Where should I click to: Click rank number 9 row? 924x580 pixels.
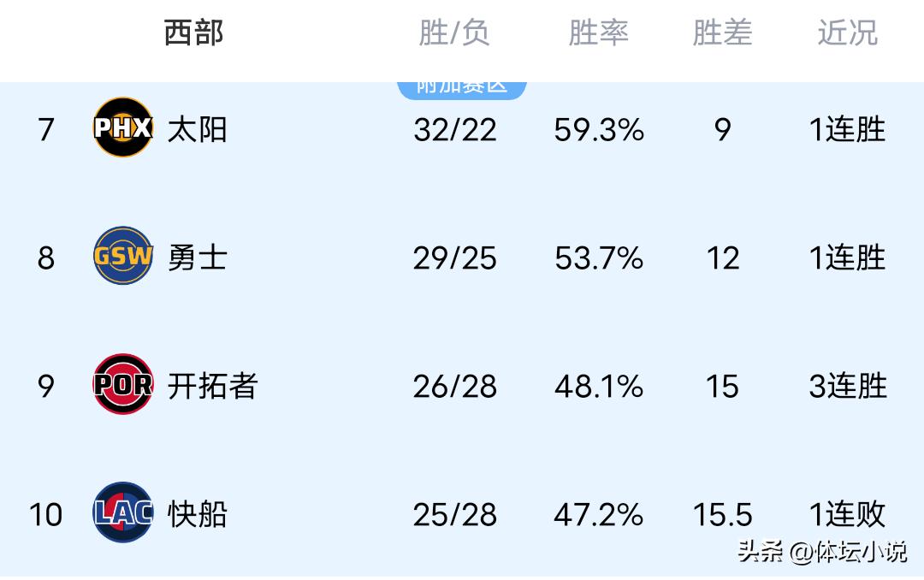coord(46,386)
